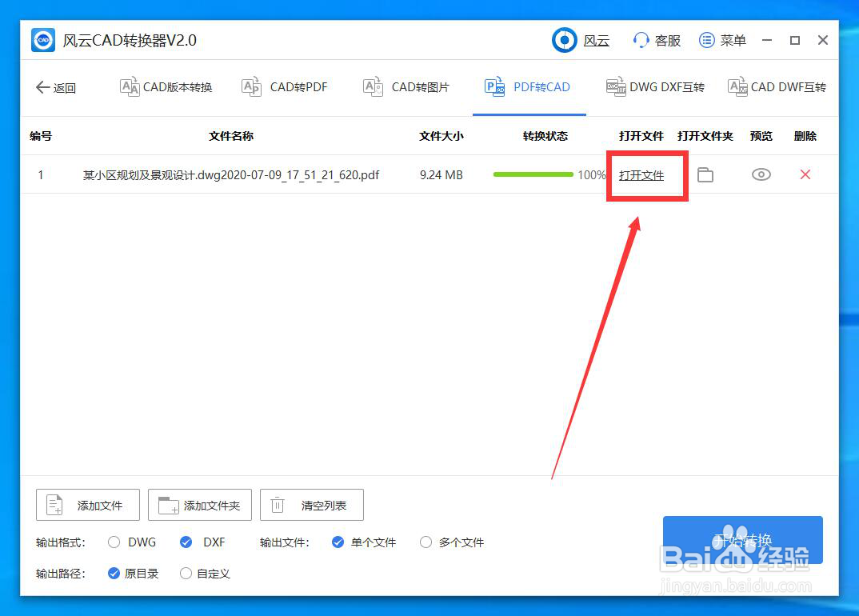Select the 某小区规划及景观设计 file name
This screenshot has height=616, width=859.
tap(230, 174)
